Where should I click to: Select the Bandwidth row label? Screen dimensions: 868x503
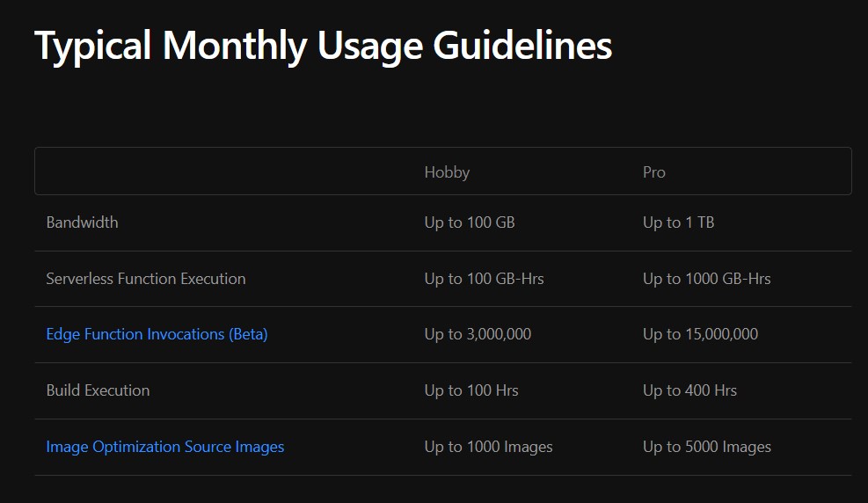[82, 222]
